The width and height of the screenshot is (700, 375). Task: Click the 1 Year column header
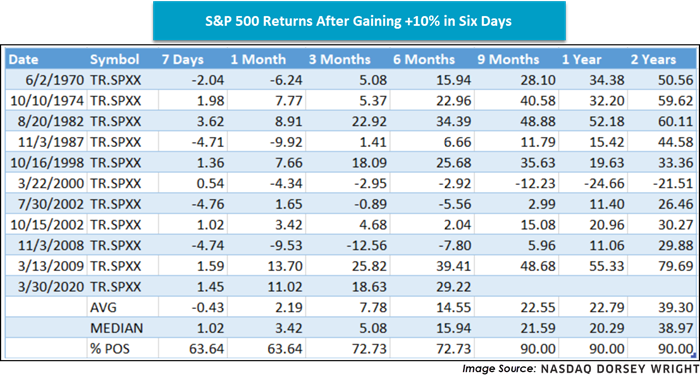(582, 60)
